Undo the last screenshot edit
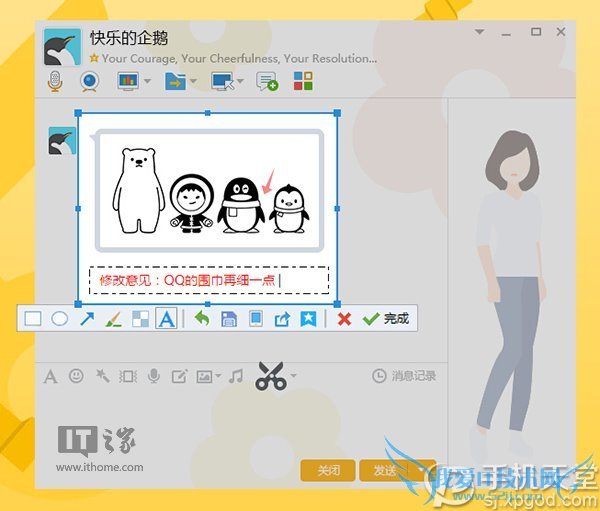Screen dimensions: 600x511 point(202,319)
